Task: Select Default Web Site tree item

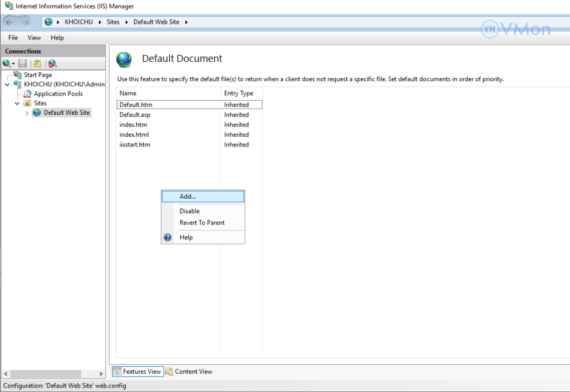Action: click(67, 112)
